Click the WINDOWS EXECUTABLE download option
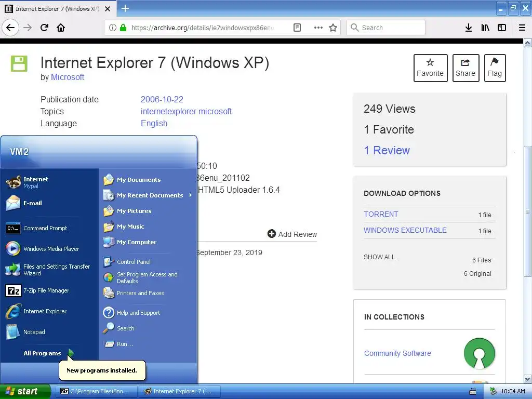 click(405, 230)
